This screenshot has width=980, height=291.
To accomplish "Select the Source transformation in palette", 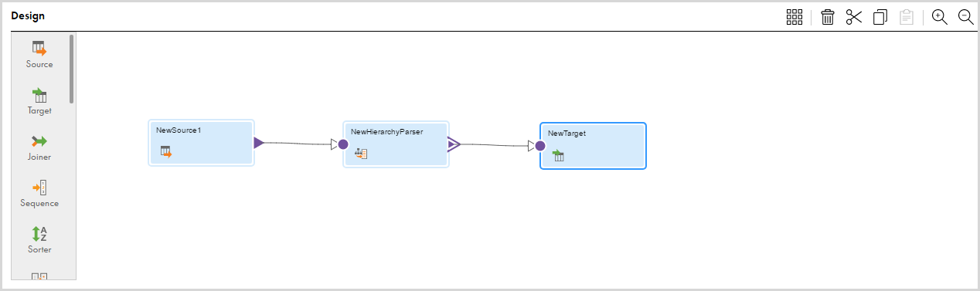I will click(x=39, y=55).
